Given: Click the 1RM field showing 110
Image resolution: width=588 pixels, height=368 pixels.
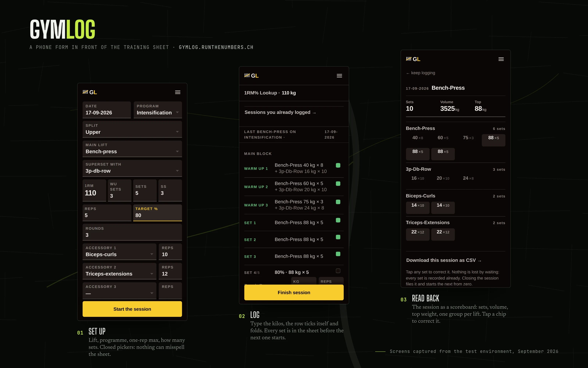Looking at the screenshot, I should [x=94, y=190].
